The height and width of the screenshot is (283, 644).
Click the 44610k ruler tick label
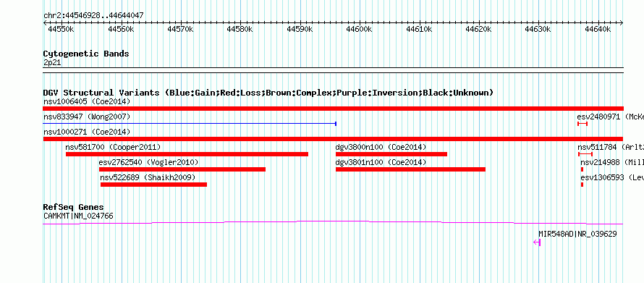pyautogui.click(x=420, y=29)
